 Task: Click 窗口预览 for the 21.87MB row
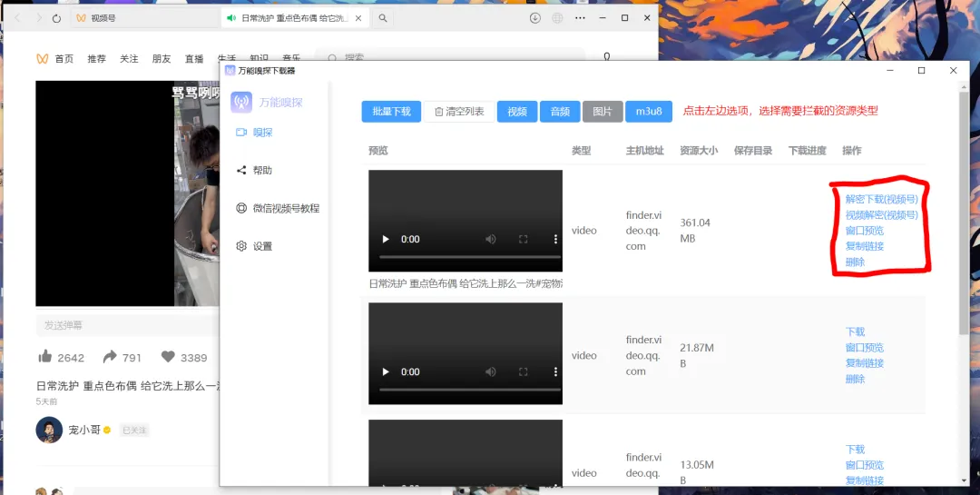coord(865,348)
